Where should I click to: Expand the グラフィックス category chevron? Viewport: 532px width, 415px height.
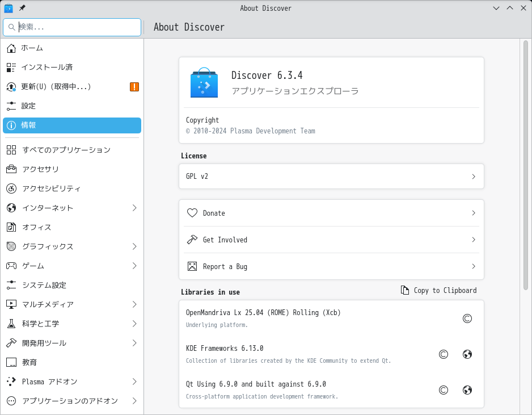click(x=134, y=246)
